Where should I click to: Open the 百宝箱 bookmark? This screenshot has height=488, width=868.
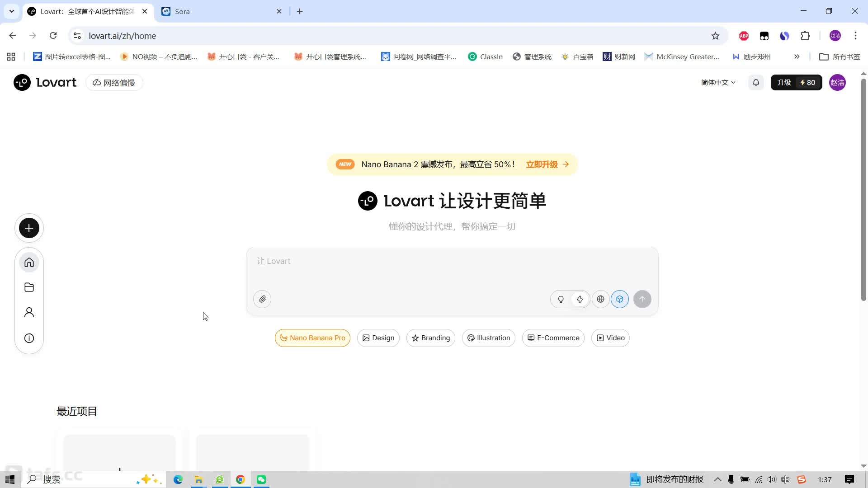[x=577, y=56]
